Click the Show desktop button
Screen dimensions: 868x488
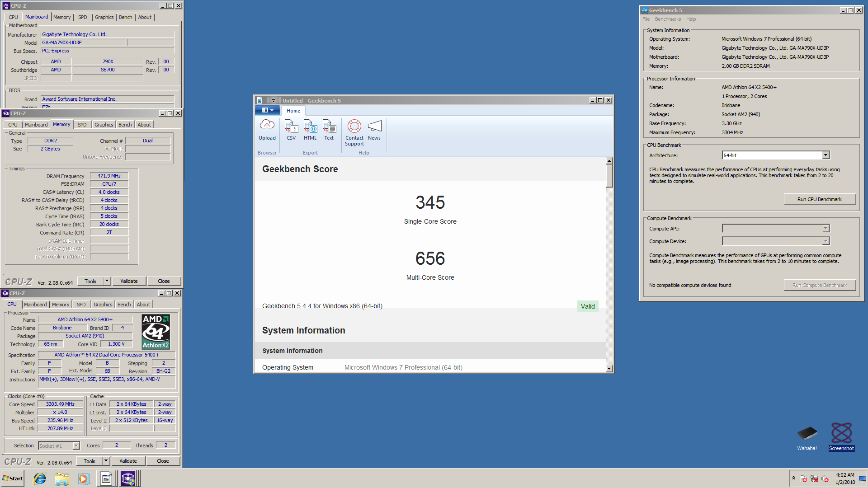[x=863, y=479]
